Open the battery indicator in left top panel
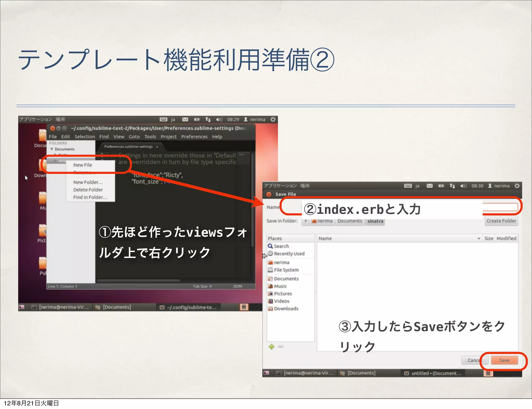 [x=197, y=119]
